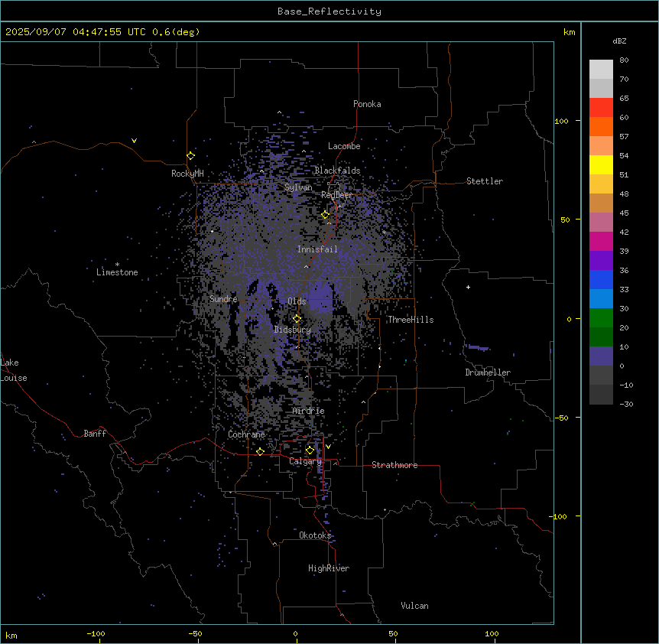659x644 pixels.
Task: Select the 39 dBZ magenta color swatch
Action: click(601, 241)
